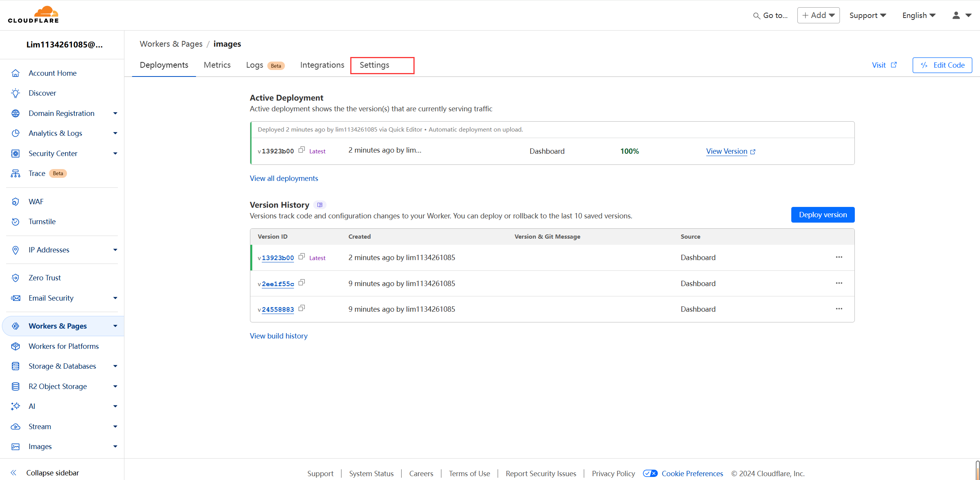Switch to the Settings tab
The width and height of the screenshot is (980, 480).
374,65
